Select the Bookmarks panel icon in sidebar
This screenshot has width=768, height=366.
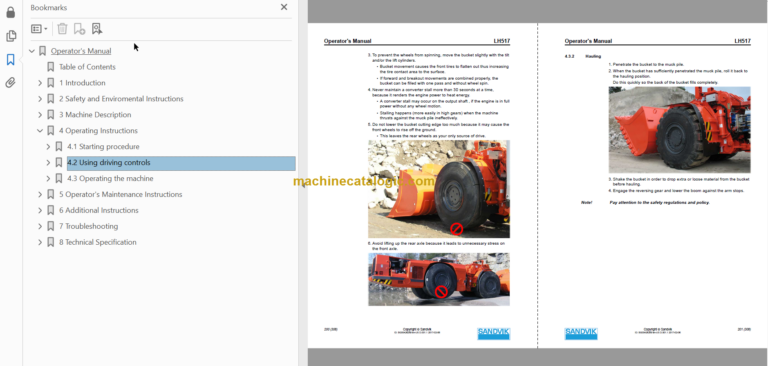click(x=10, y=59)
